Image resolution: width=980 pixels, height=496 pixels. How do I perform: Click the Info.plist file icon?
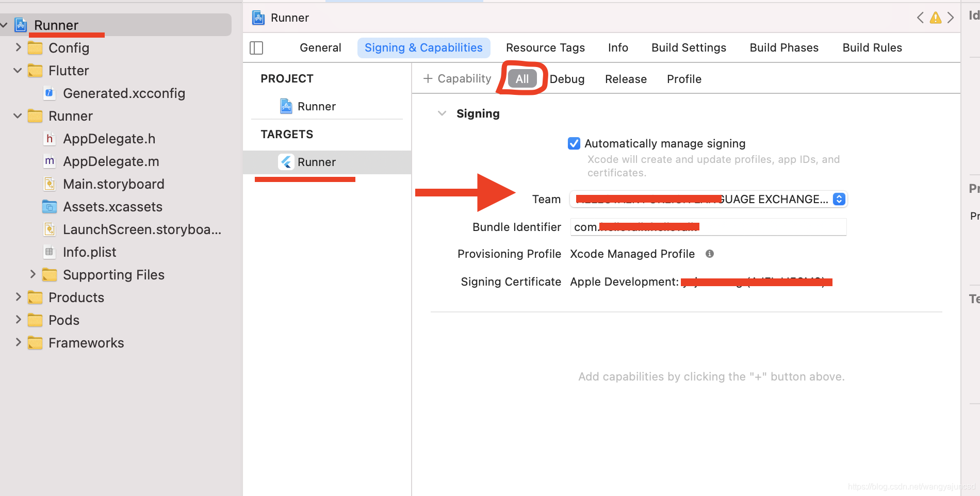pyautogui.click(x=50, y=252)
